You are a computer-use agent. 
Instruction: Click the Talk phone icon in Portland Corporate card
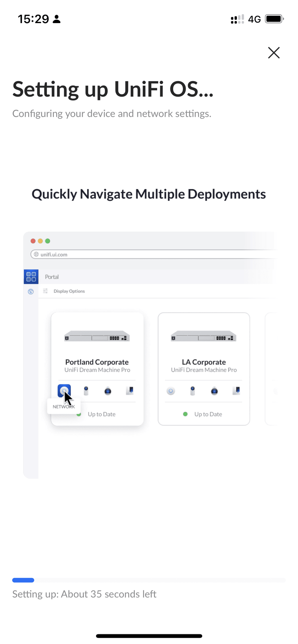click(x=108, y=391)
